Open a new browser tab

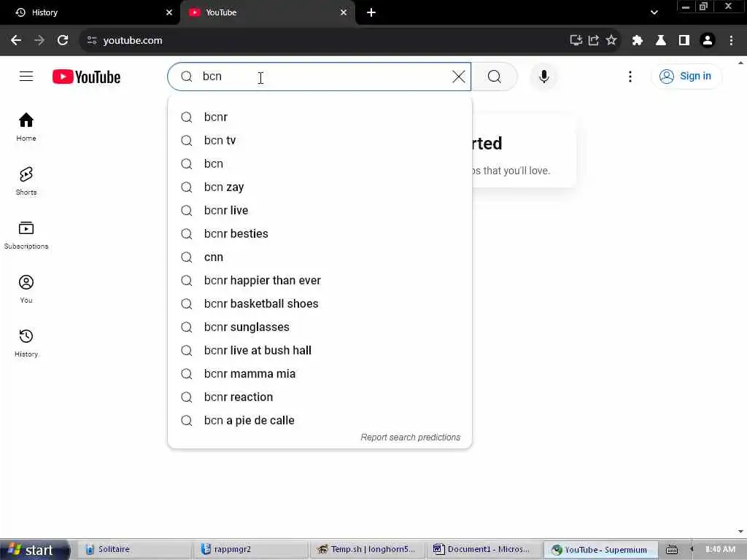[371, 12]
